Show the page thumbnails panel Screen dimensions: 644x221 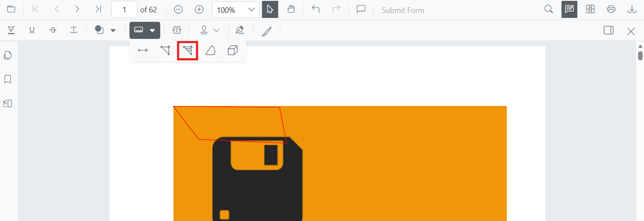coord(8,55)
